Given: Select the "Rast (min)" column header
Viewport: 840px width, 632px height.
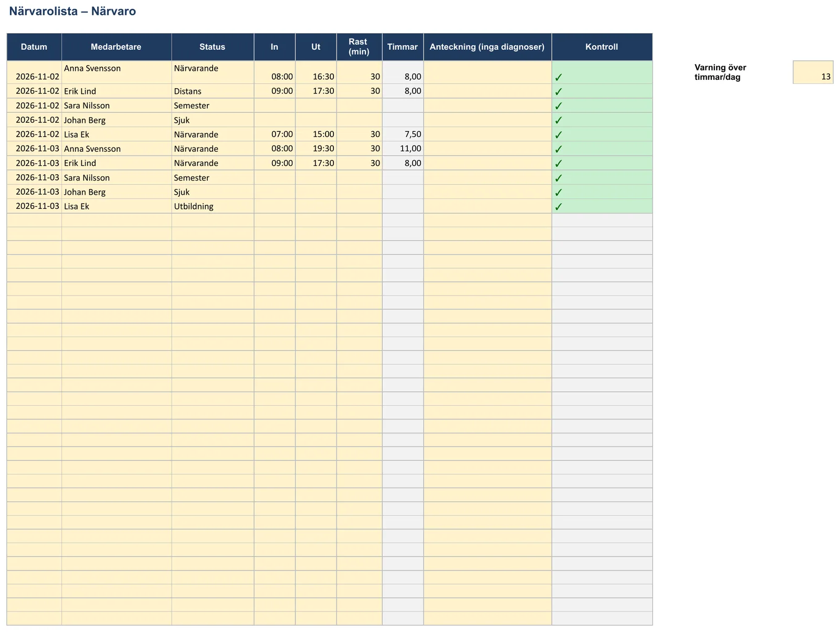Looking at the screenshot, I should [359, 47].
